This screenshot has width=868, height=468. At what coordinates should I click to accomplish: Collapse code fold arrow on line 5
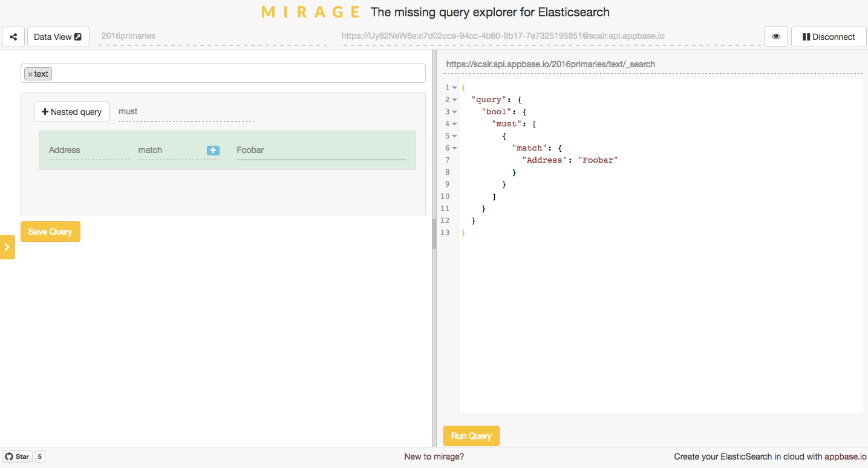coord(454,136)
